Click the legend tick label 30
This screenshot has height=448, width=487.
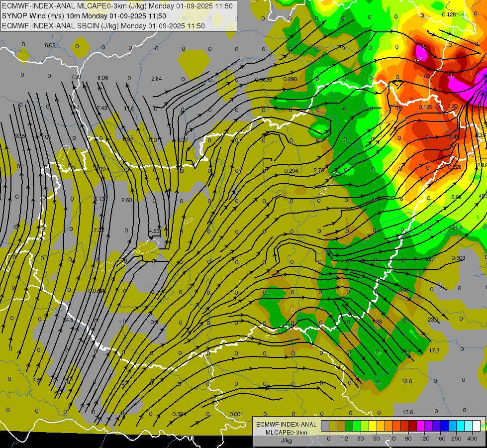coord(361,439)
